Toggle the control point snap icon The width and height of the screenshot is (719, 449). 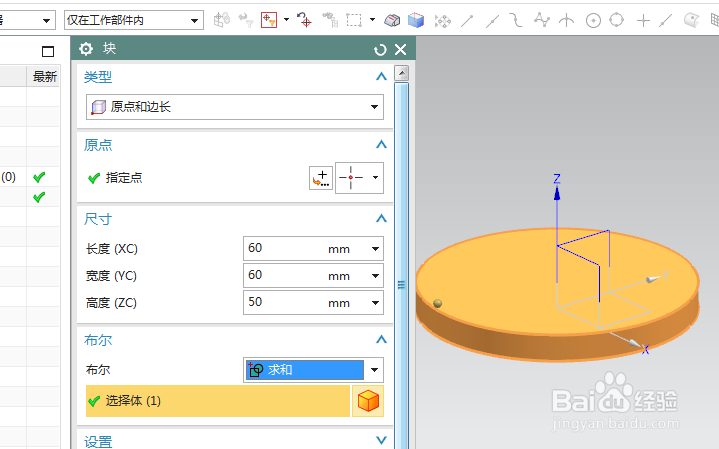click(516, 20)
